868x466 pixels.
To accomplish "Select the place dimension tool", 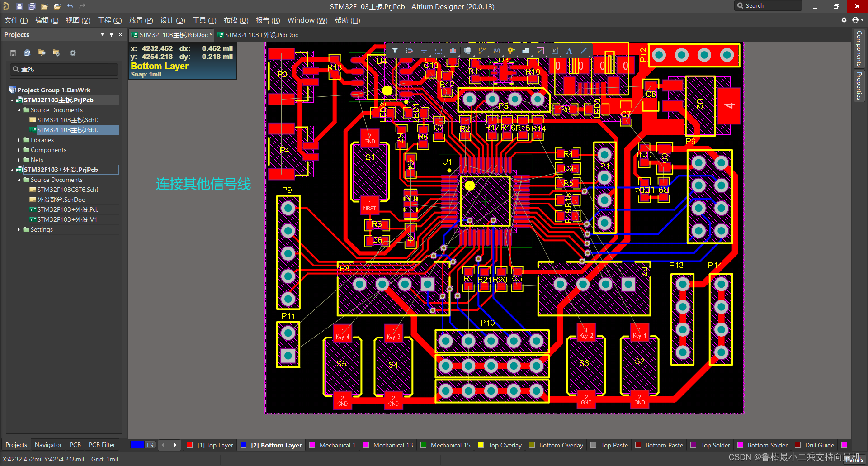I will (x=555, y=51).
